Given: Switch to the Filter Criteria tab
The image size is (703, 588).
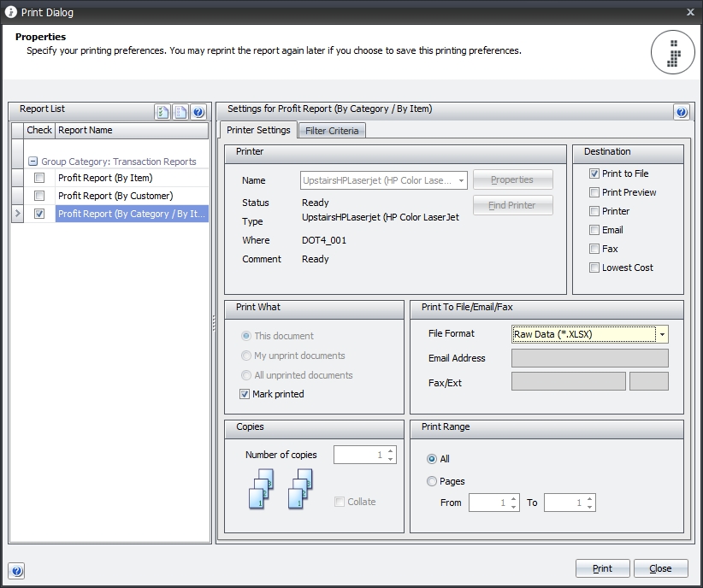Looking at the screenshot, I should click(332, 130).
